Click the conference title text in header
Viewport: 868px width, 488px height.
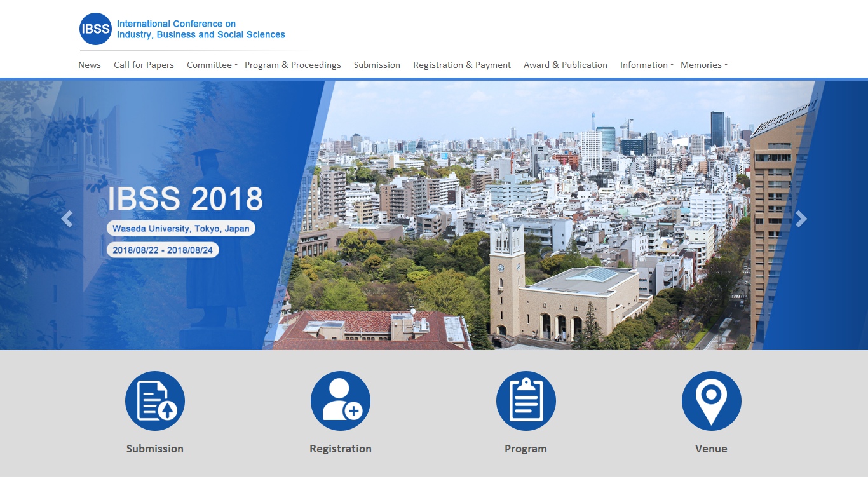(x=201, y=29)
